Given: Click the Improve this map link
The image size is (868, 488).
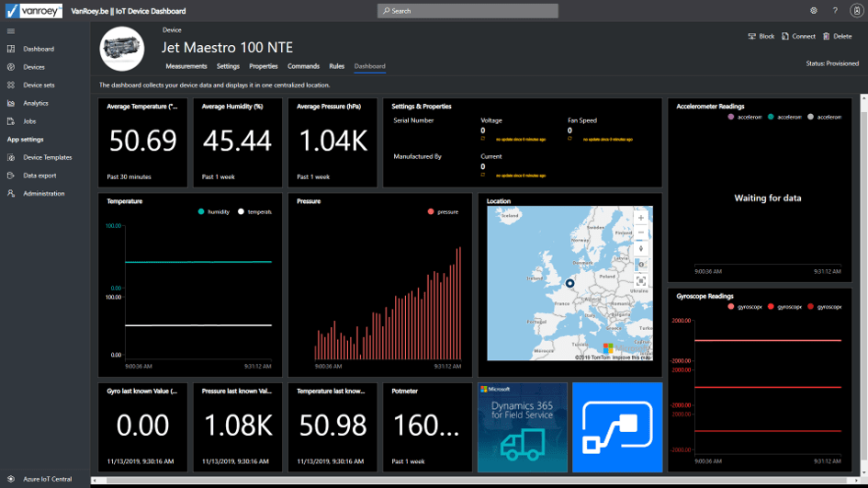Looking at the screenshot, I should (630, 357).
